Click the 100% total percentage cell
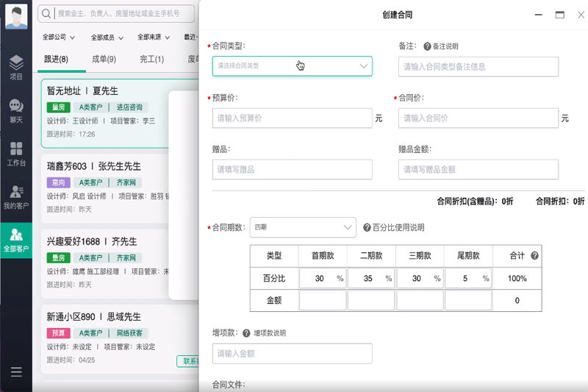 [x=517, y=278]
